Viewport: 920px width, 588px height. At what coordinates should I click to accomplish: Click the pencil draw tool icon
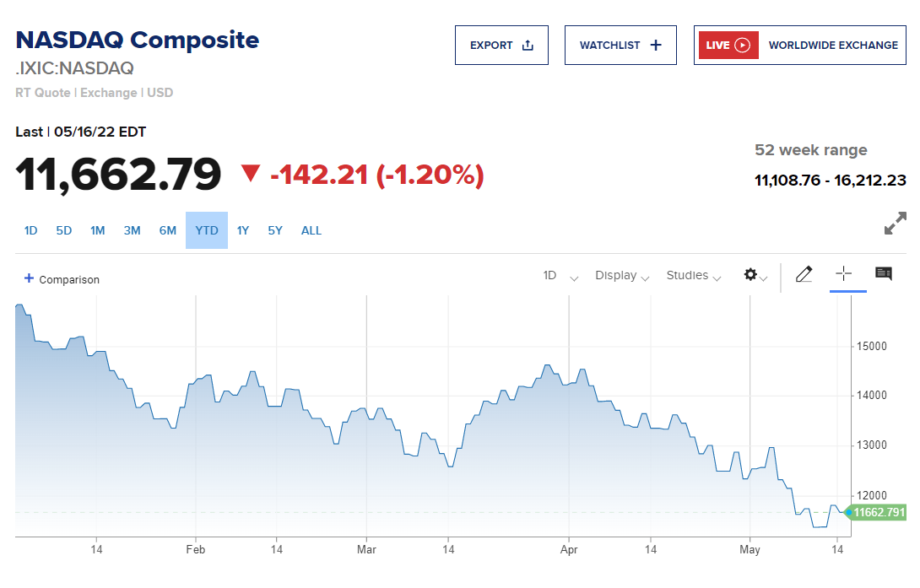point(804,274)
